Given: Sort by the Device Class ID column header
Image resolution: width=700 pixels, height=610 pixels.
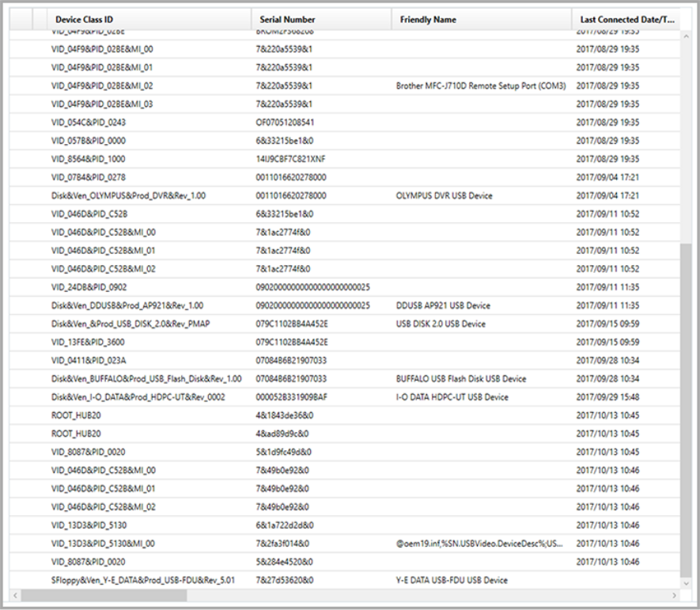Looking at the screenshot, I should [x=87, y=19].
